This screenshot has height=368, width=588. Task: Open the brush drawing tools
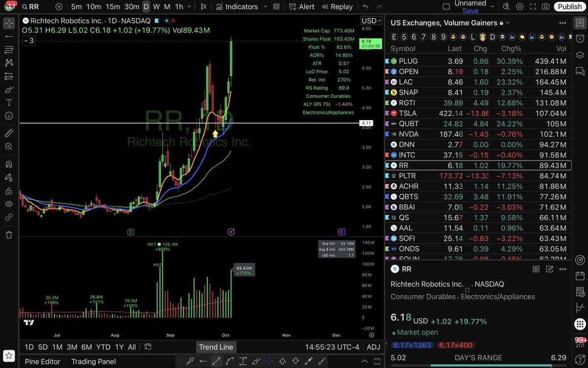click(9, 89)
